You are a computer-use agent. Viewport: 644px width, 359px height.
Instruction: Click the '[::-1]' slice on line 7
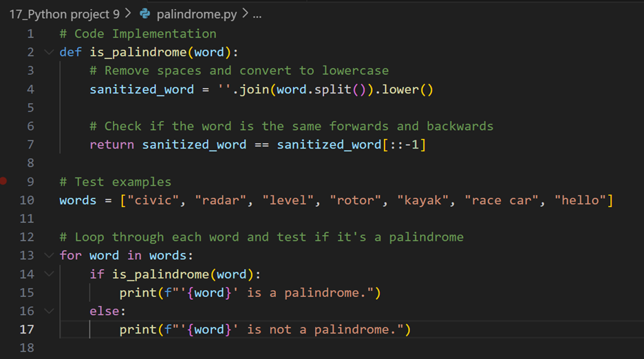point(404,144)
